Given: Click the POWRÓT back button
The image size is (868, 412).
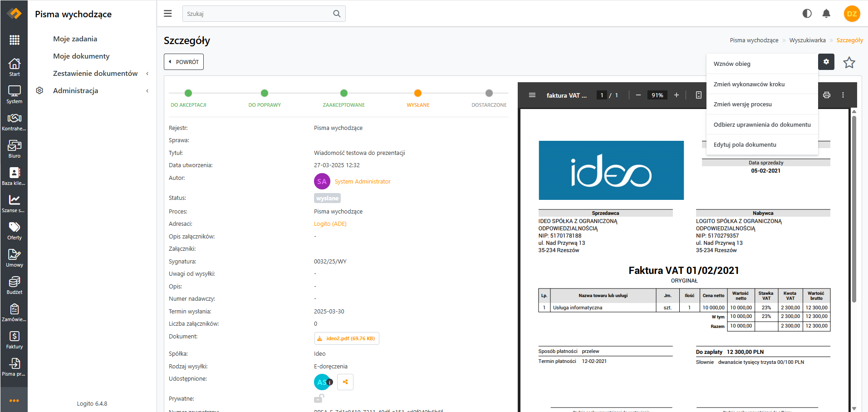Looking at the screenshot, I should point(184,62).
